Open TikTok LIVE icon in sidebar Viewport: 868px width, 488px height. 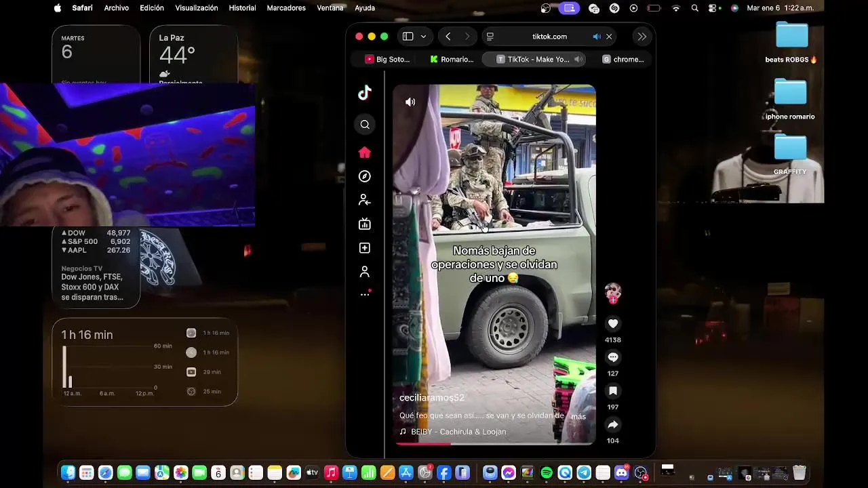point(365,224)
